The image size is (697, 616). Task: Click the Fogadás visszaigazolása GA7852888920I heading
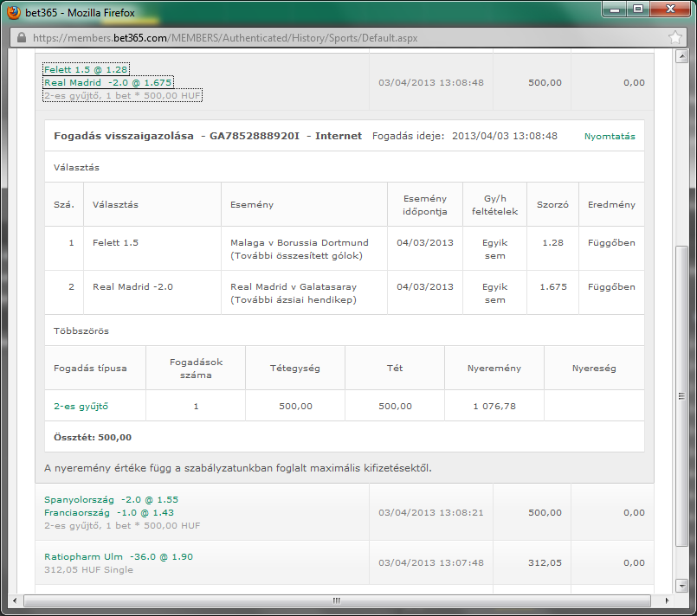[x=208, y=136]
